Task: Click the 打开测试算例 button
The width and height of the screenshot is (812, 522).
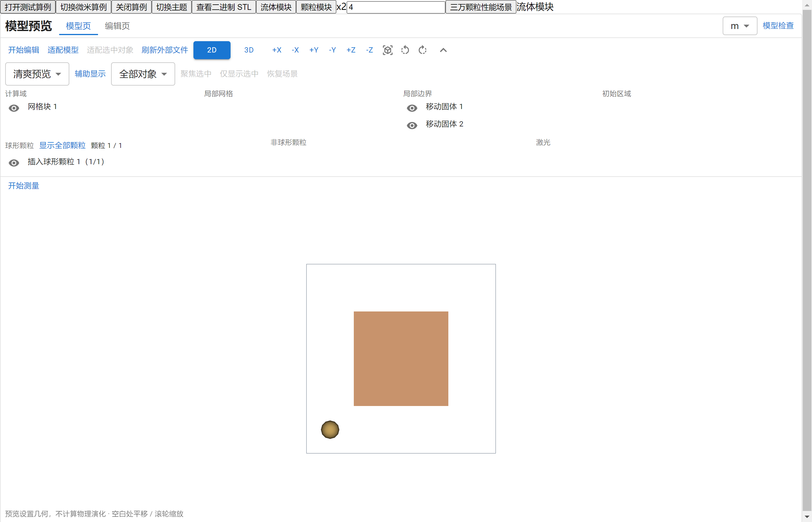Action: pyautogui.click(x=28, y=7)
